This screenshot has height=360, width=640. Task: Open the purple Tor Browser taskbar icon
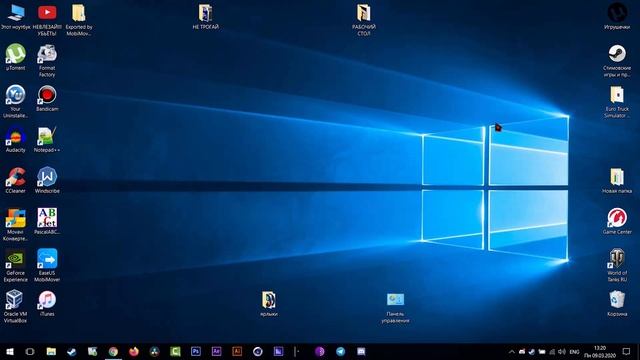(x=320, y=351)
